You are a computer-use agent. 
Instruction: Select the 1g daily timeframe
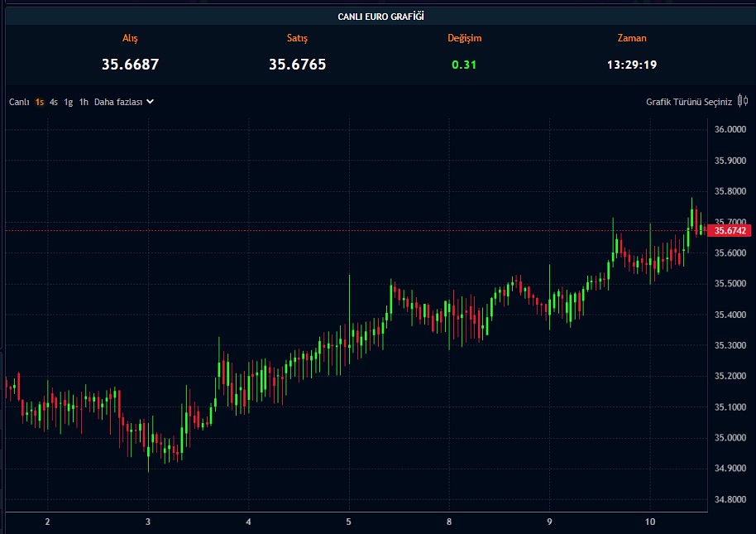(x=67, y=102)
